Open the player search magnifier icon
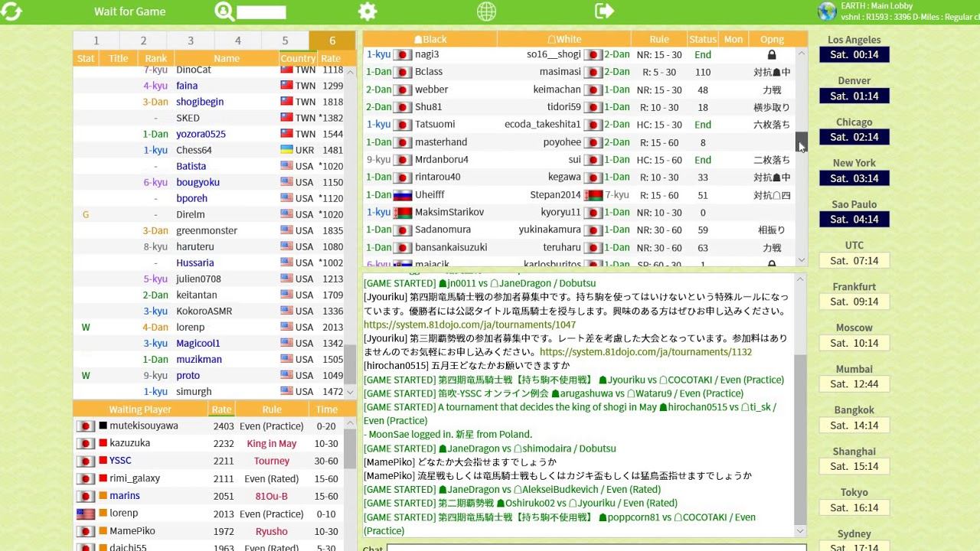 224,11
